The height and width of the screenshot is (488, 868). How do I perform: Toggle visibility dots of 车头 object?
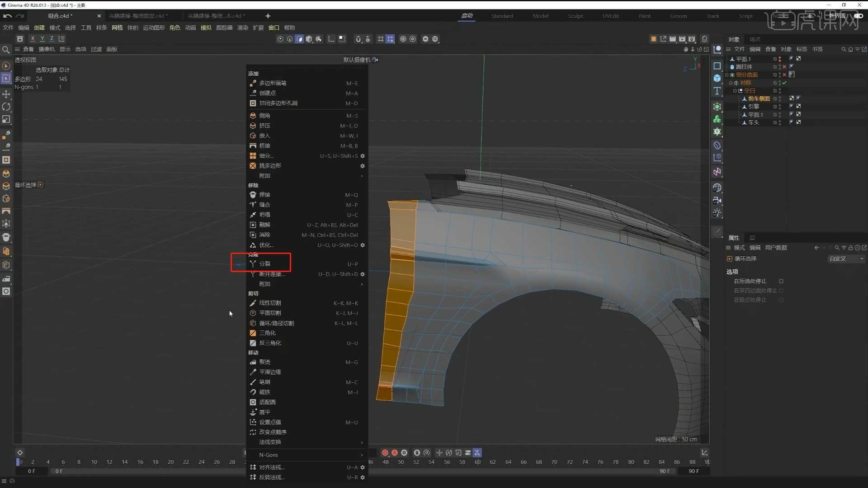click(779, 122)
